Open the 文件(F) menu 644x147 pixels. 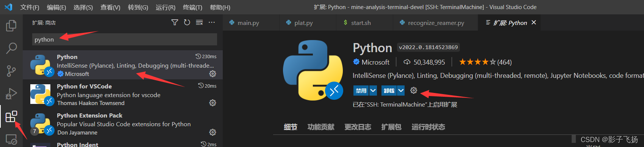click(x=30, y=8)
